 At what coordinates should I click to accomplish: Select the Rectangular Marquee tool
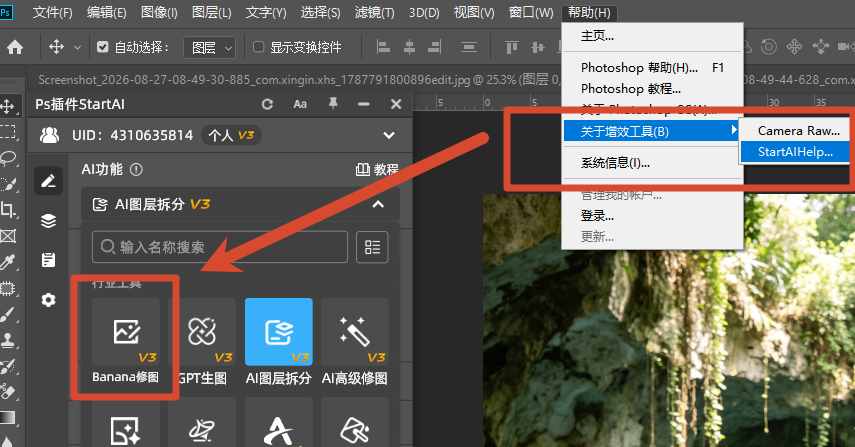(x=8, y=132)
